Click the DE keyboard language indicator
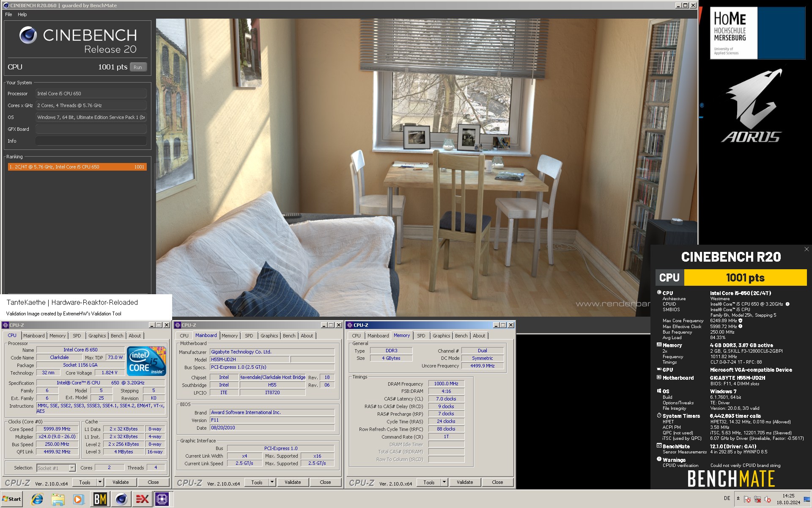The height and width of the screenshot is (508, 812). pyautogui.click(x=727, y=498)
